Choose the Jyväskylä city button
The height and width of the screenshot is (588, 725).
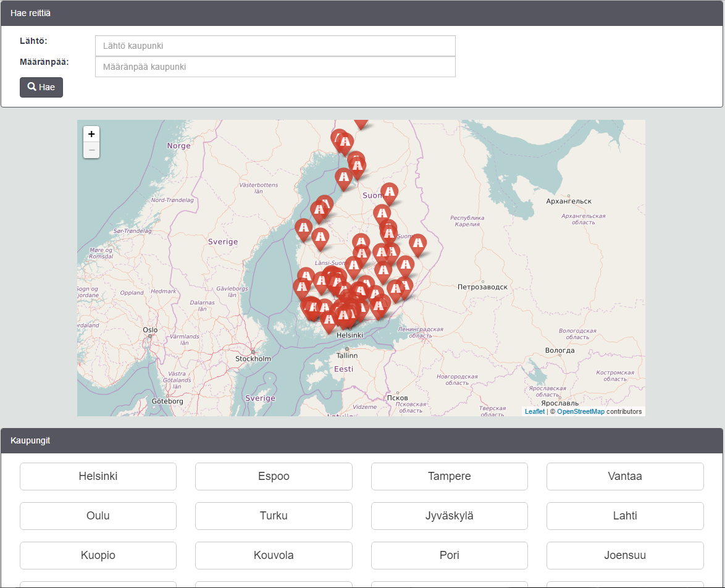450,516
